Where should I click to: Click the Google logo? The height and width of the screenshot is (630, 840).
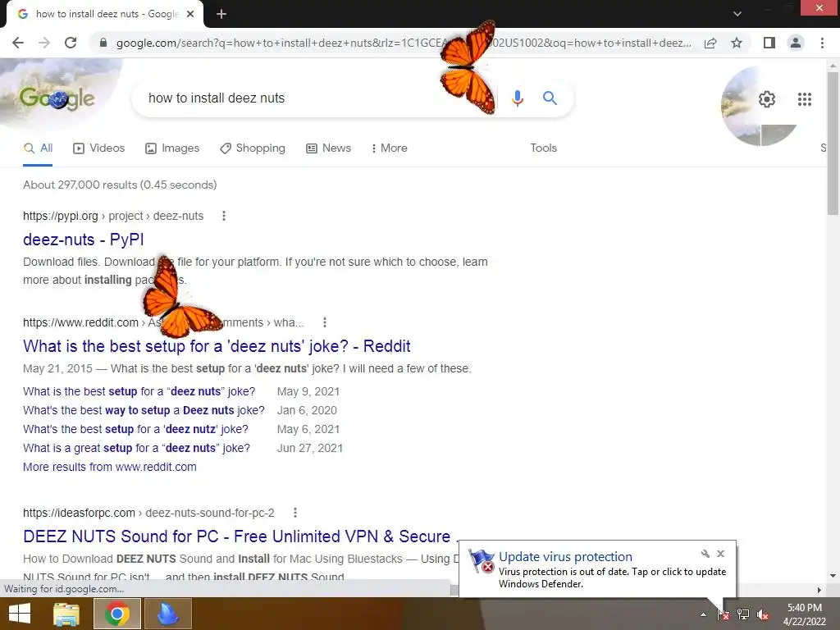[x=57, y=98]
